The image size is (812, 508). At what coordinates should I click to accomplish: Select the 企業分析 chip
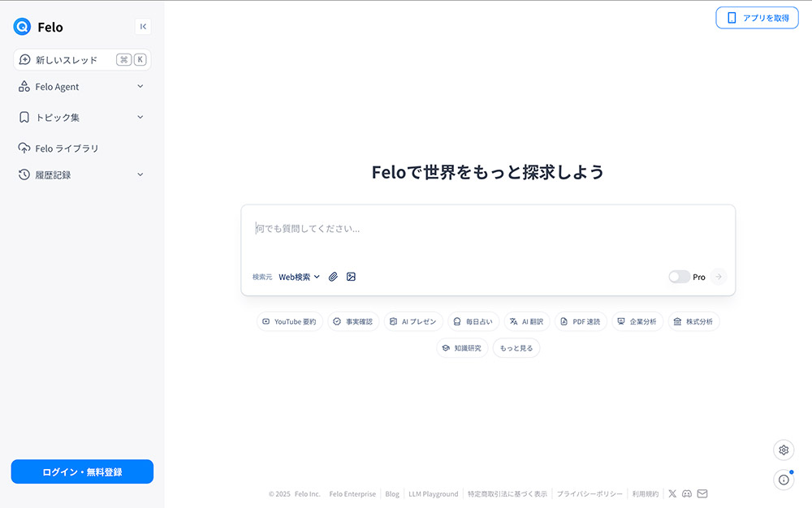tap(637, 322)
